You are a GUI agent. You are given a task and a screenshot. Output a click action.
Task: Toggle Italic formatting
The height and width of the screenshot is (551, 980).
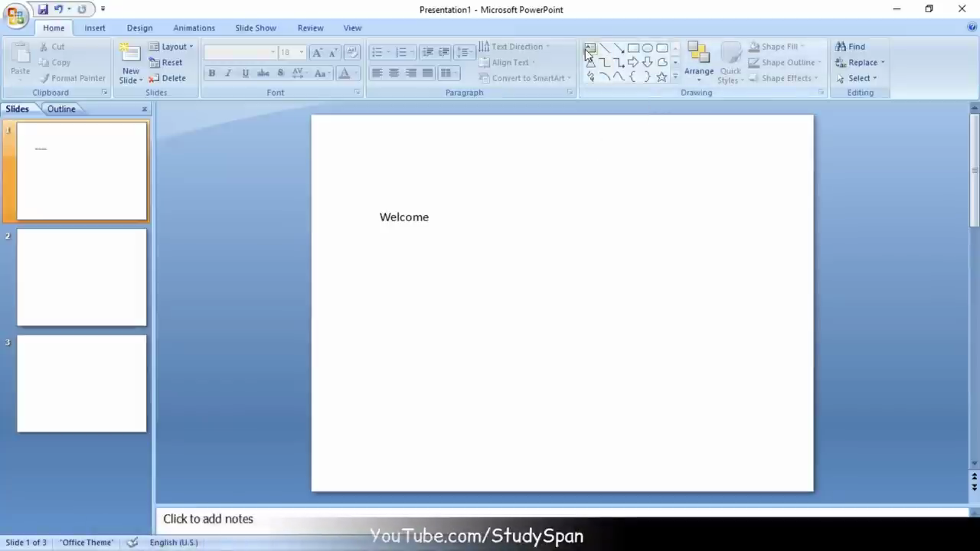(x=228, y=73)
